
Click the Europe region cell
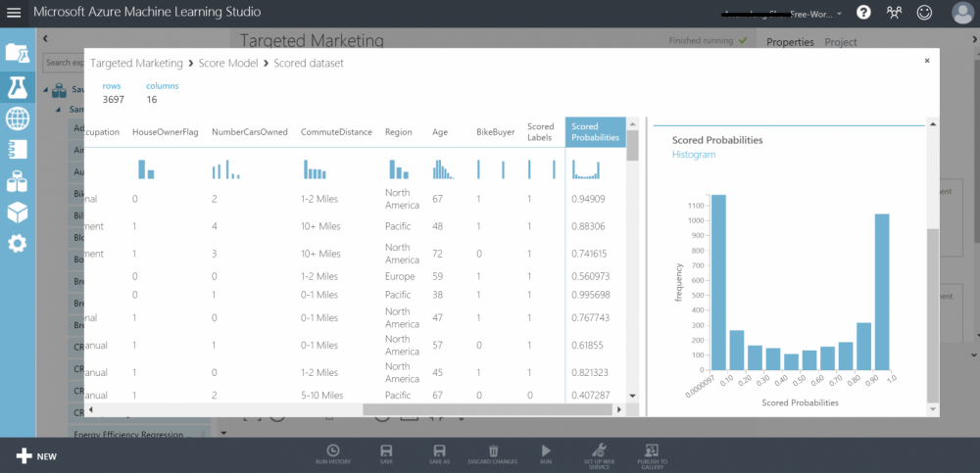pyautogui.click(x=400, y=276)
